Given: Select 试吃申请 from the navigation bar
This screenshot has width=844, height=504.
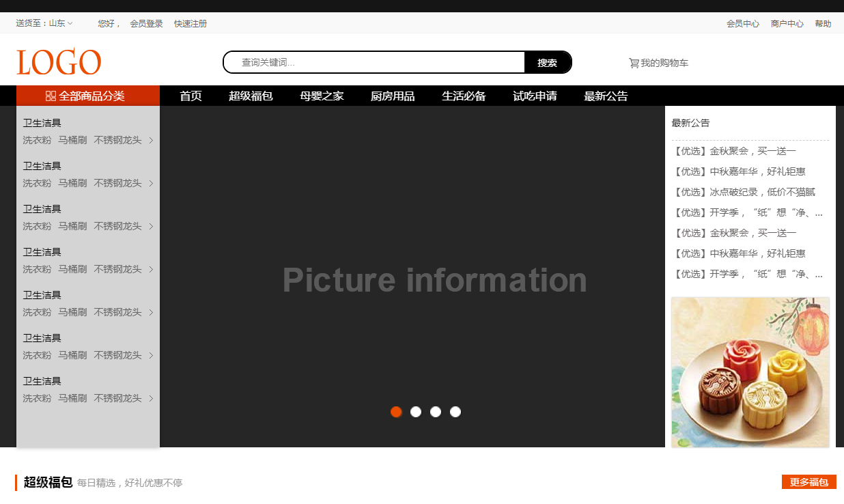Looking at the screenshot, I should [535, 96].
